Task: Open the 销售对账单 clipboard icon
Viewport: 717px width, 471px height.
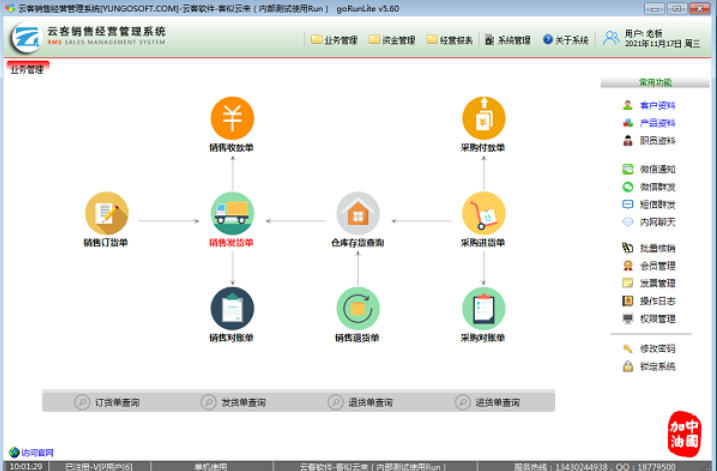Action: (x=232, y=309)
